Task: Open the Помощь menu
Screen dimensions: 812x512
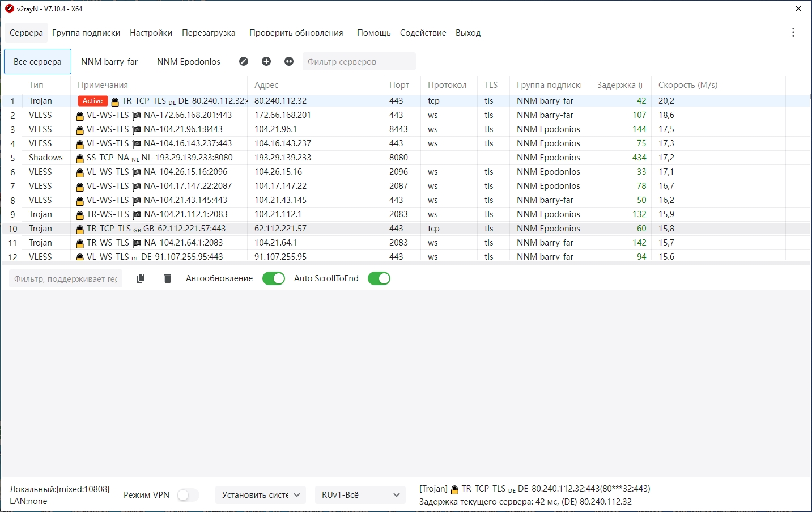Action: tap(374, 33)
